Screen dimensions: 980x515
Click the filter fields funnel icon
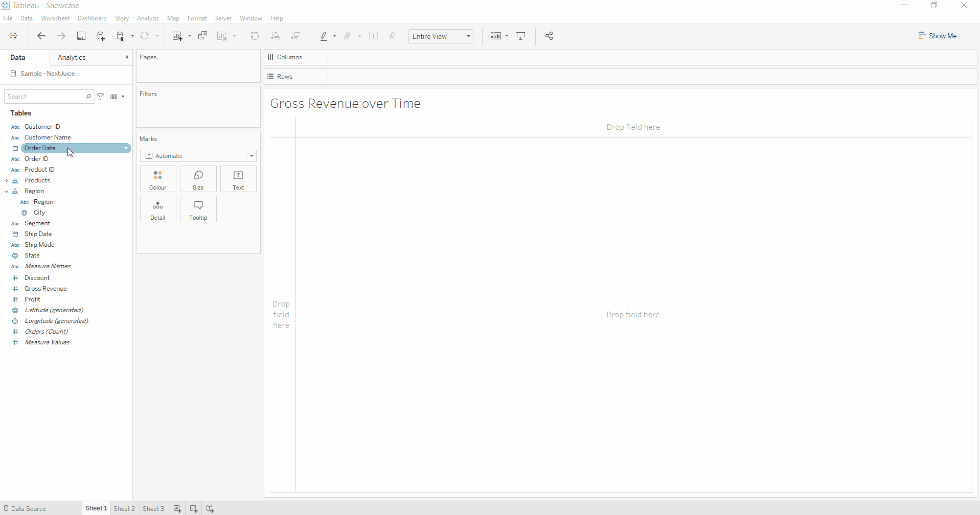[x=101, y=96]
